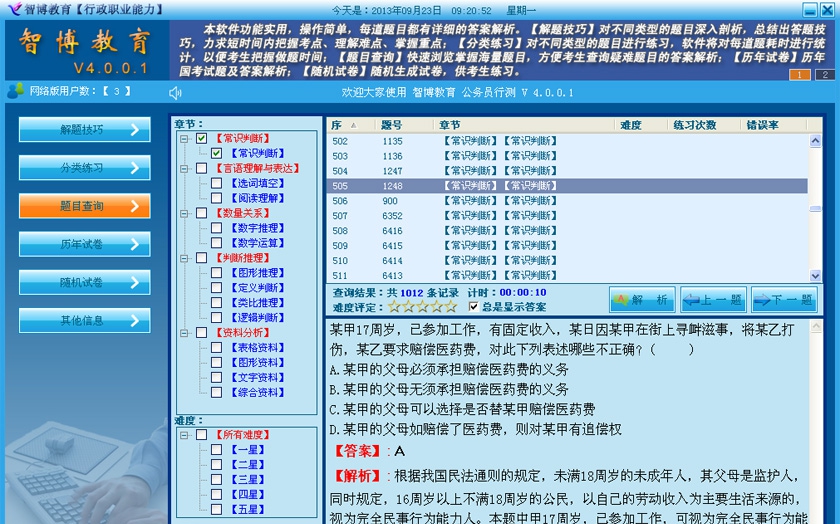Collapse the 【常识判断】 tree node
The width and height of the screenshot is (840, 524).
click(184, 139)
